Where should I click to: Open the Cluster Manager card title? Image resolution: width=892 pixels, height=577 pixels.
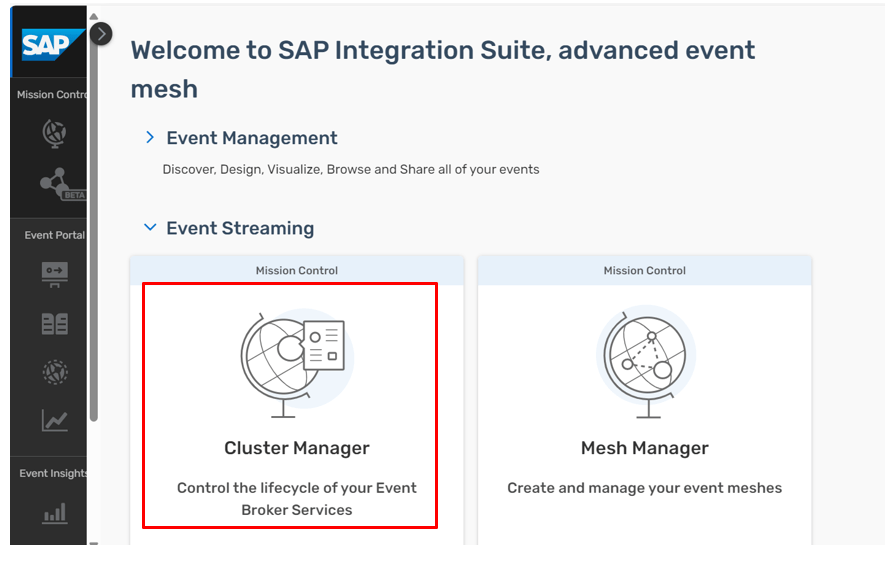tap(297, 448)
